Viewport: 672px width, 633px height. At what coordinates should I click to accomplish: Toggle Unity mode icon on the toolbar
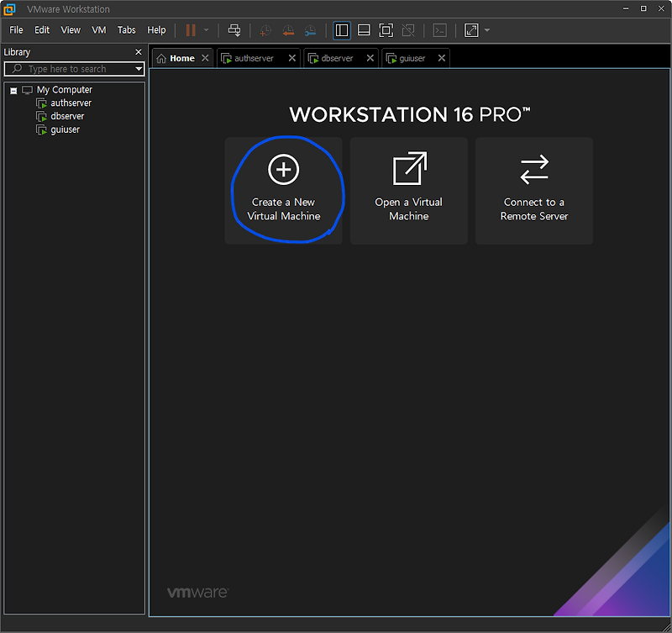(407, 30)
